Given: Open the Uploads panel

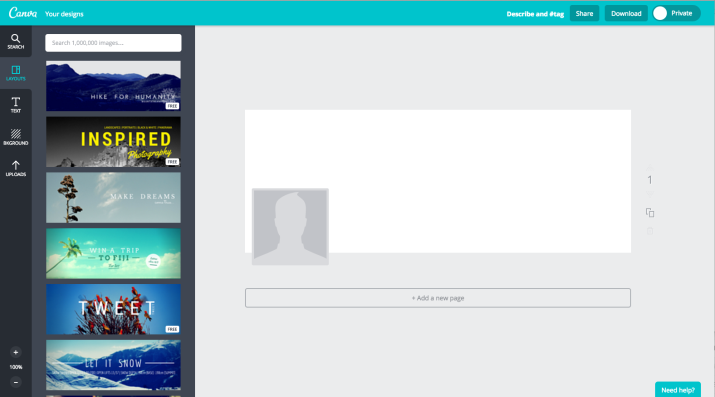Looking at the screenshot, I should [16, 168].
